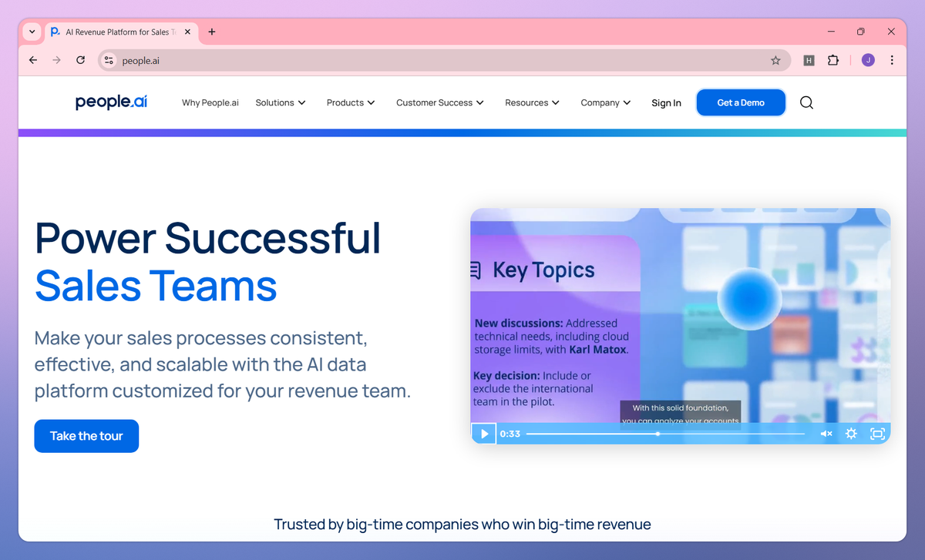925x560 pixels.
Task: Click the Take the tour button
Action: (86, 436)
